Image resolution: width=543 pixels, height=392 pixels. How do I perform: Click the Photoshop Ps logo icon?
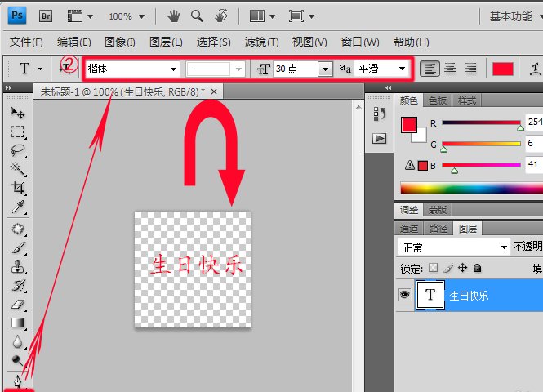tap(17, 16)
